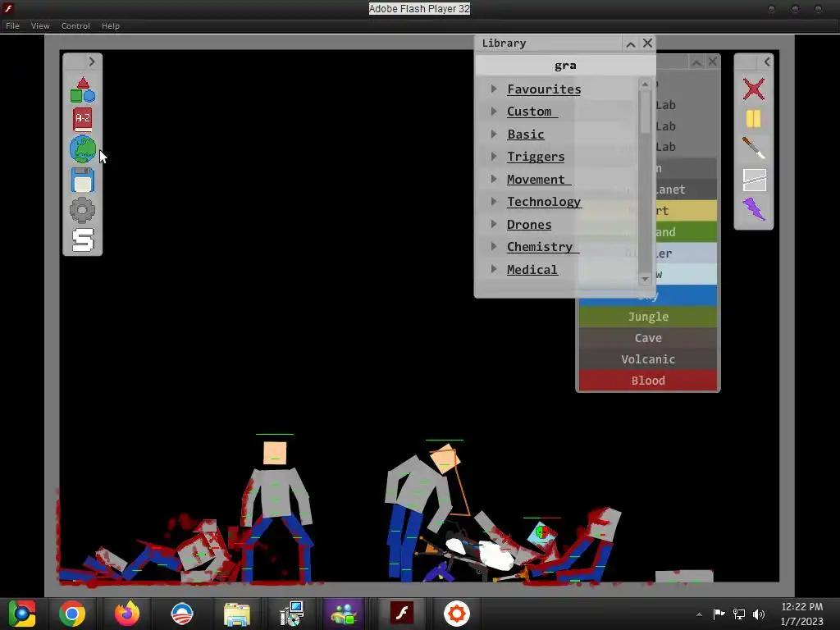
Task: Click the red X delete tool
Action: point(753,89)
